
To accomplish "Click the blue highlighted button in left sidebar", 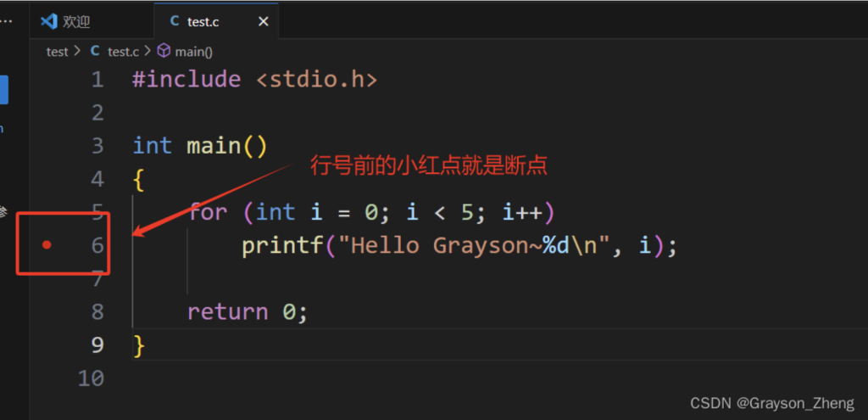I will point(3,90).
